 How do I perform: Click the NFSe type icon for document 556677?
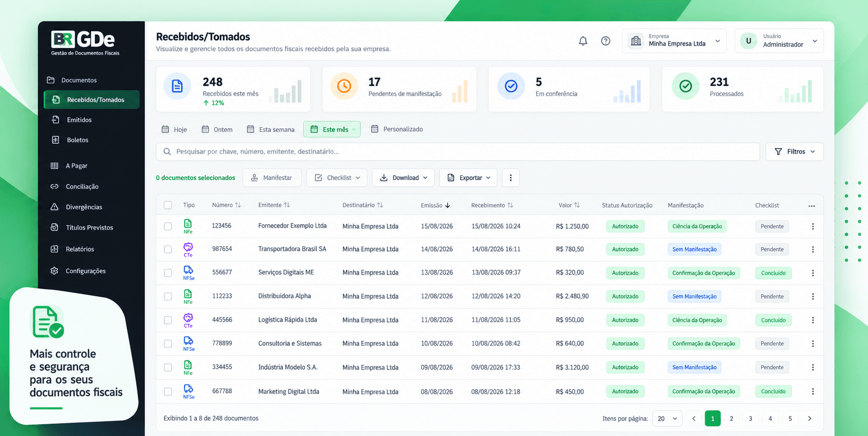pos(189,273)
